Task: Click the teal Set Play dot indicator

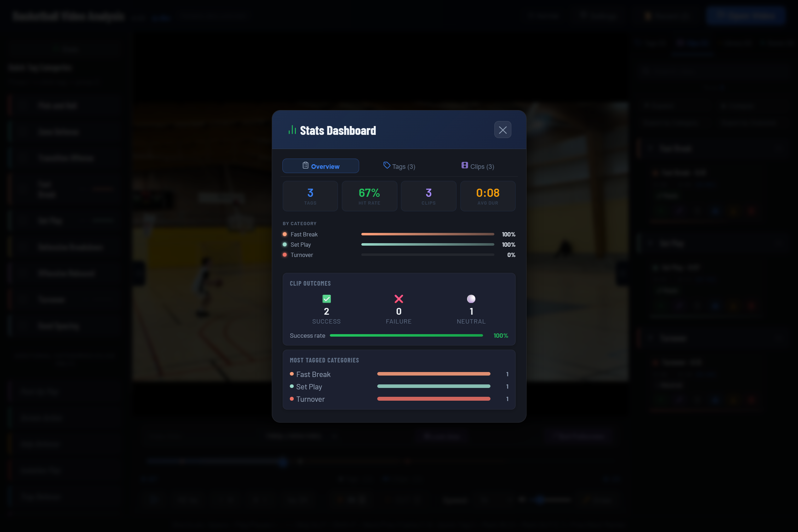Action: (x=285, y=244)
